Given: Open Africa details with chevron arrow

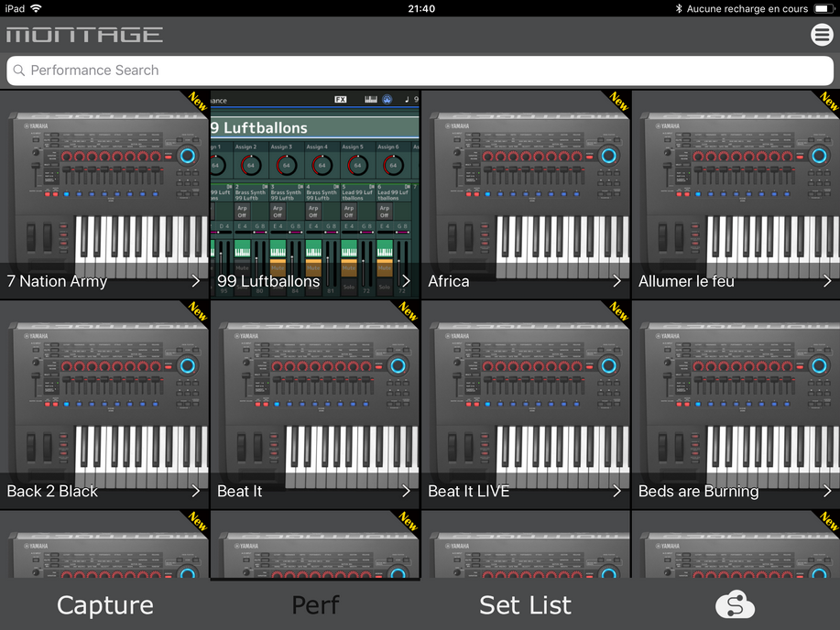Looking at the screenshot, I should [x=616, y=281].
